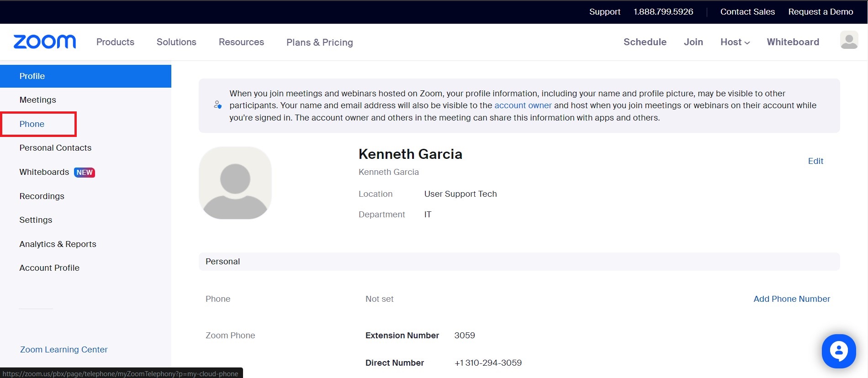Expand the Host dropdown menu
Viewport: 868px width, 378px height.
click(x=735, y=42)
